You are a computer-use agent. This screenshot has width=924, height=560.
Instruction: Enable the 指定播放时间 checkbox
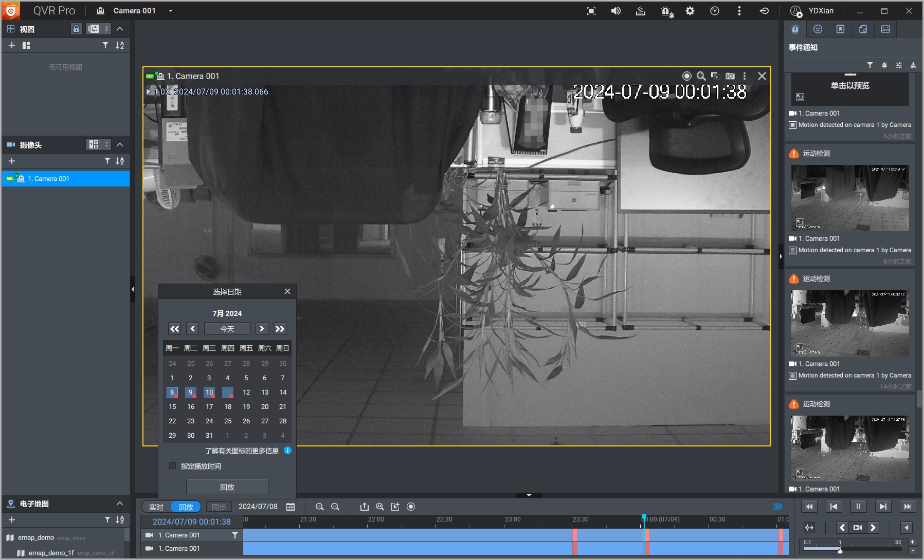coord(173,466)
